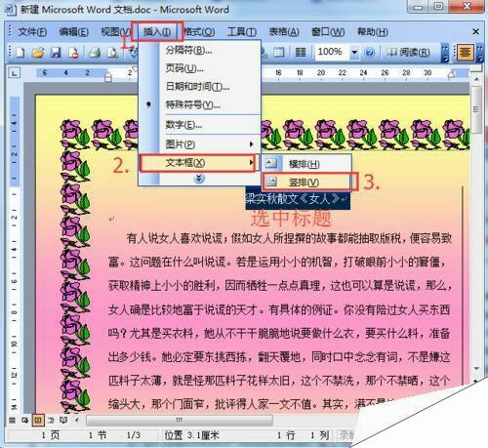Click the vertical text box icon beside 竖排
488x448 pixels.
point(270,182)
